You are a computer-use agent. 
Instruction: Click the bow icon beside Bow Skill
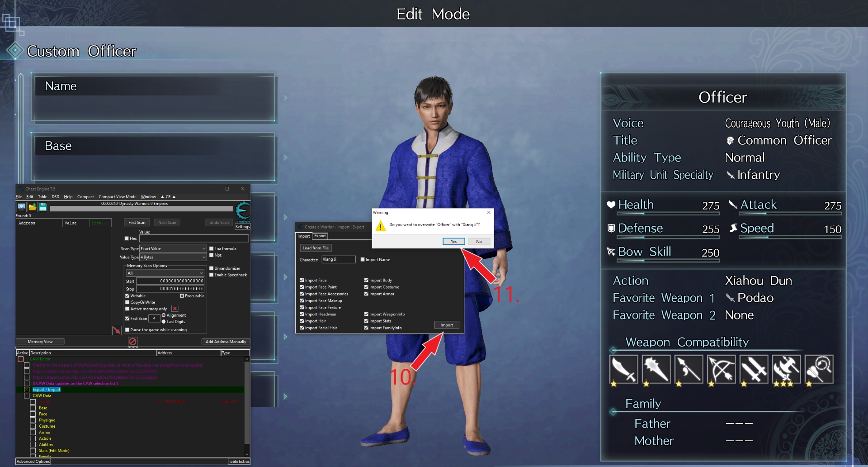point(611,252)
